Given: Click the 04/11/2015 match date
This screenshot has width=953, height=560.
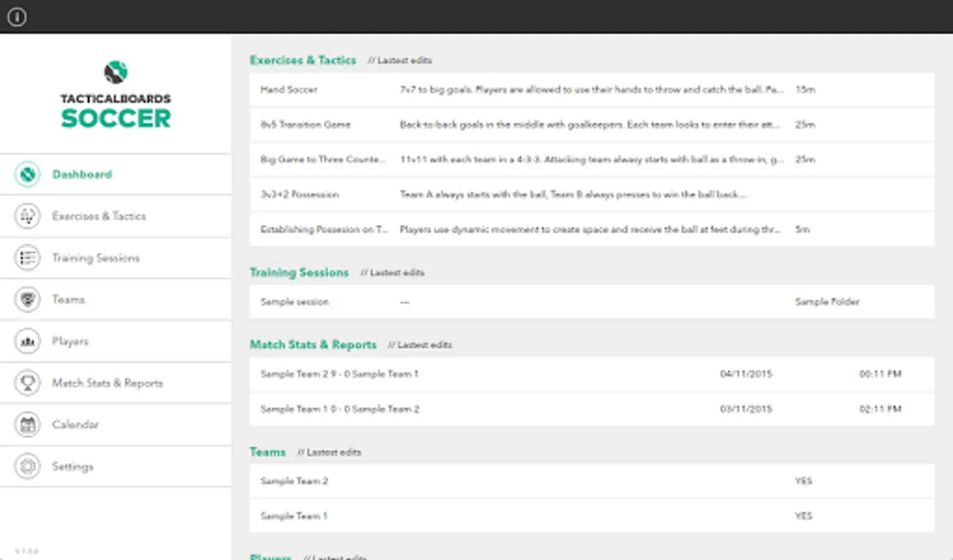Looking at the screenshot, I should tap(746, 374).
